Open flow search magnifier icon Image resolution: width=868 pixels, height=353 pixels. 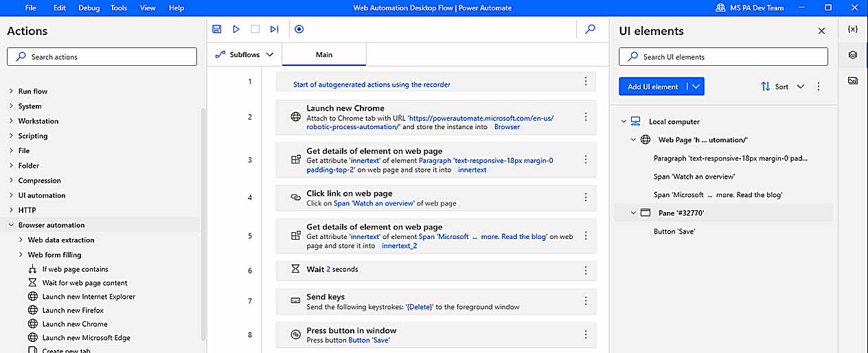(590, 30)
